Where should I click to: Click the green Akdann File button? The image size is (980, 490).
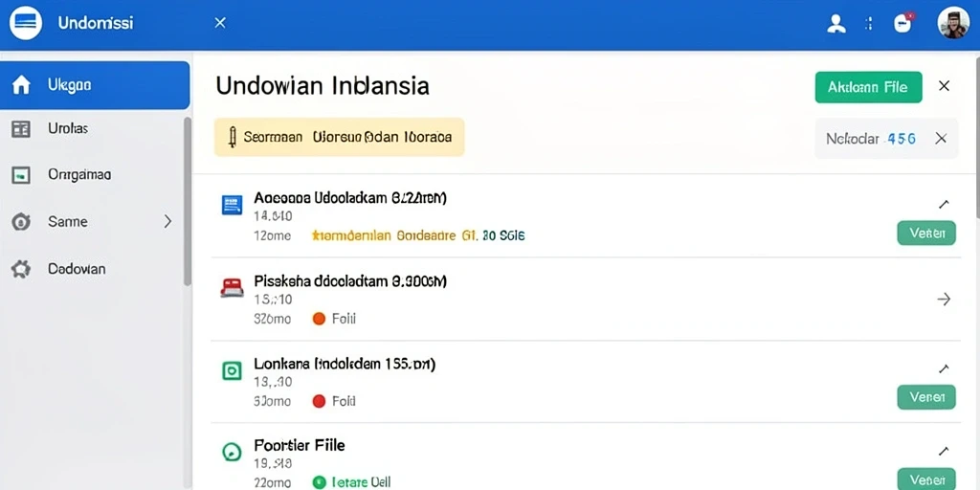pos(868,87)
